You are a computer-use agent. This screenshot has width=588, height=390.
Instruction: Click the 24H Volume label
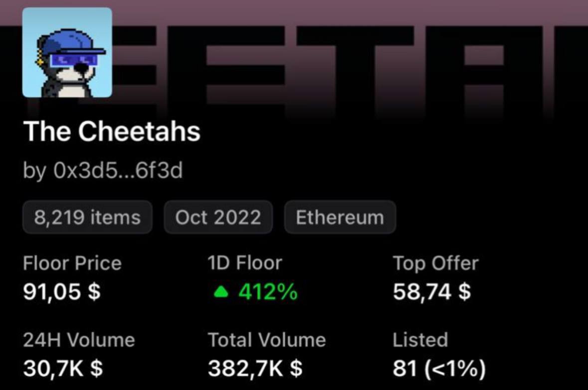(79, 340)
